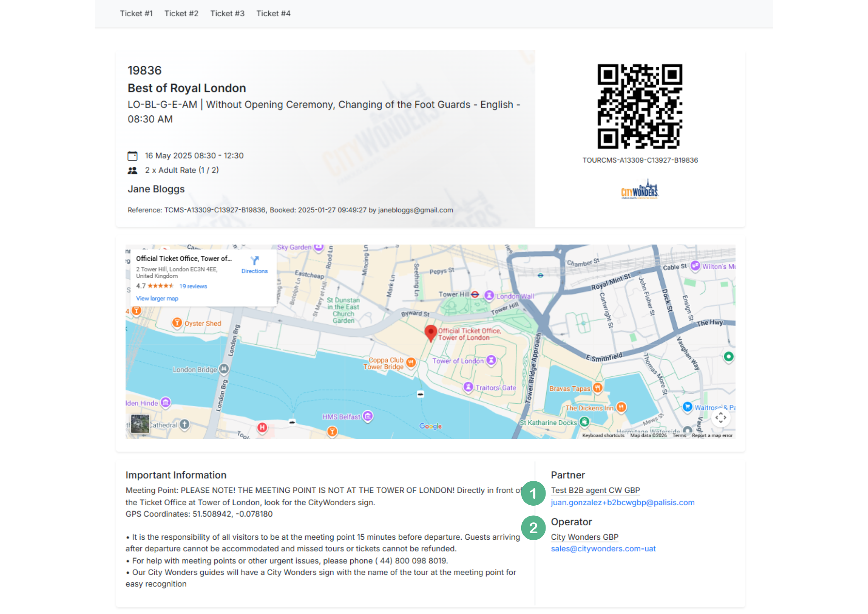868x614 pixels.
Task: Select the HMS Belfast museum marker
Action: [x=368, y=416]
